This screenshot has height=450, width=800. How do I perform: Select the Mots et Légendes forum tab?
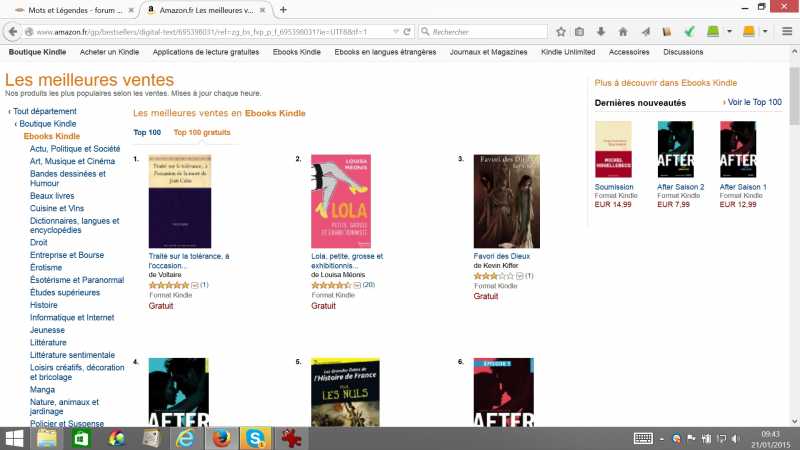[x=75, y=10]
